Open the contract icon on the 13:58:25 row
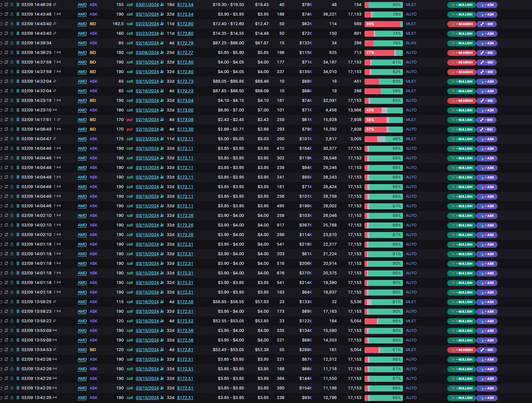The height and width of the screenshot is (403, 532). point(18,302)
